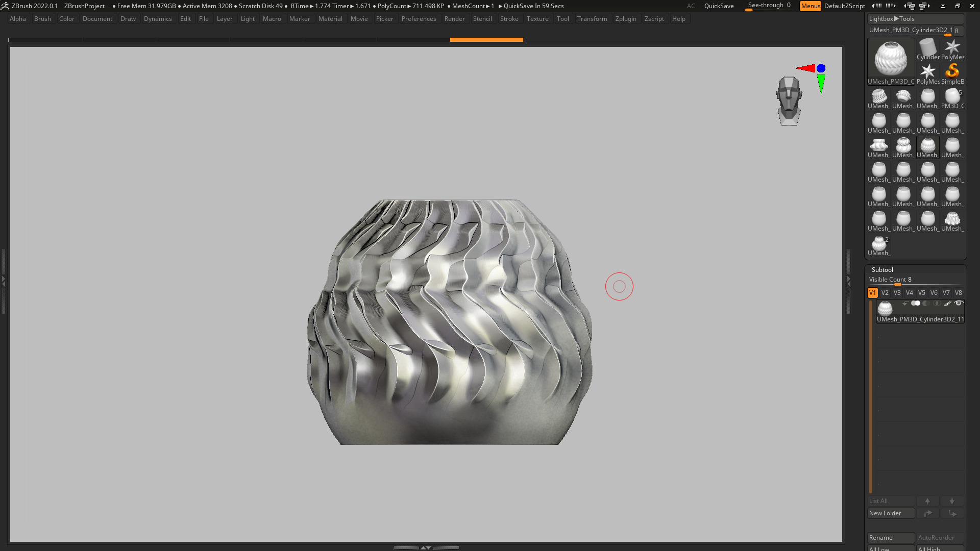Adjust the See-through slider
Screen dimensions: 980x551
tap(769, 6)
